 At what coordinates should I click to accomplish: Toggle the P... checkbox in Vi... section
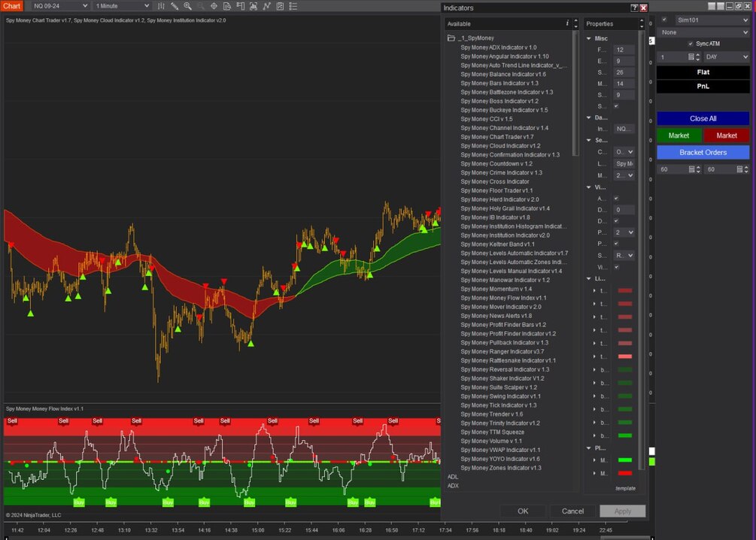coord(616,244)
